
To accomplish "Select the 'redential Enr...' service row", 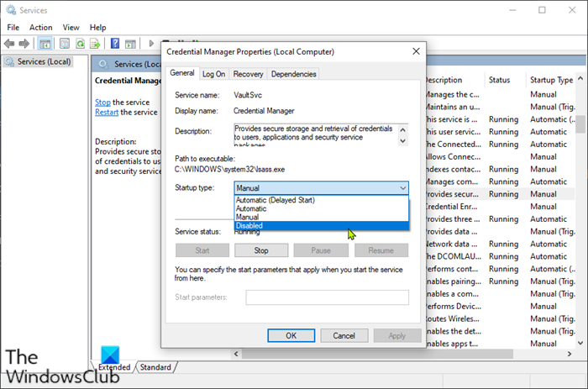I will pos(501,207).
